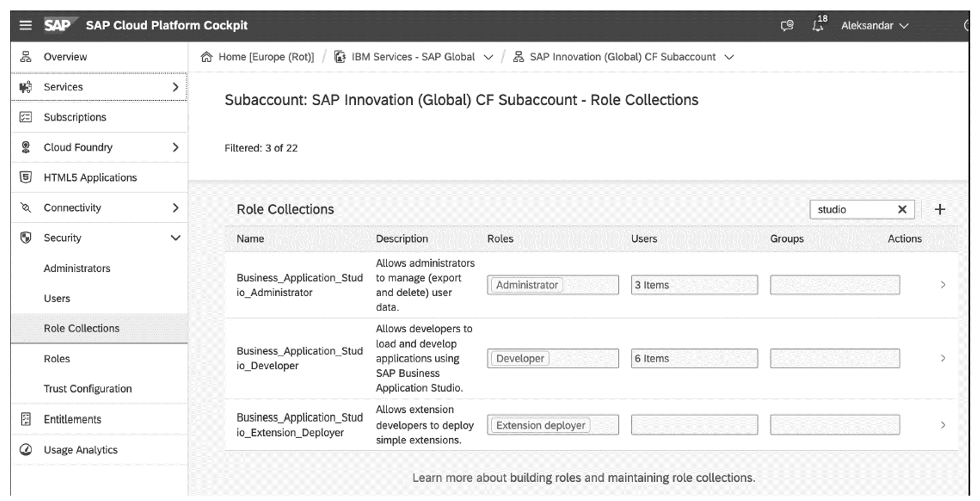The image size is (980, 501).
Task: Click the 6 Items users field
Action: [694, 358]
